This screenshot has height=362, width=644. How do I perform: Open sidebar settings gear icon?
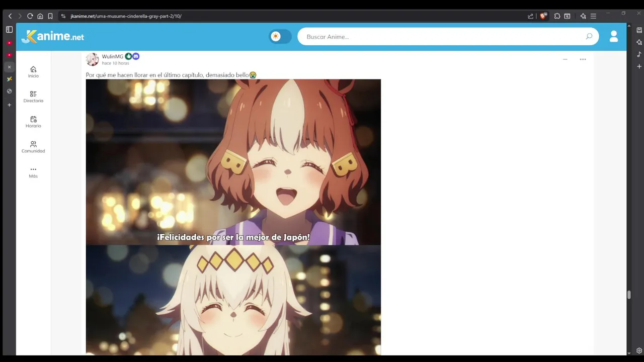click(639, 350)
